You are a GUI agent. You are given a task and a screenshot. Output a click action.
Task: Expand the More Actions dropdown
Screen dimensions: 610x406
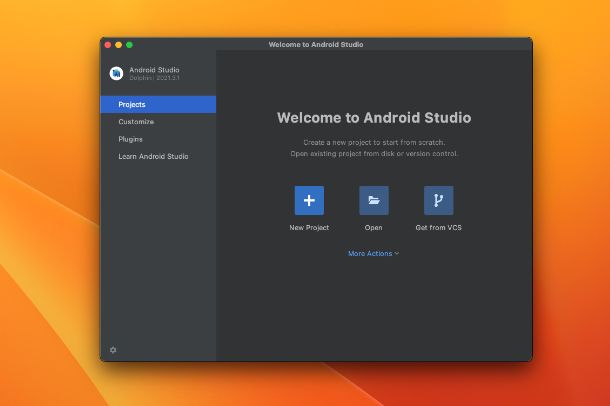pyautogui.click(x=373, y=254)
